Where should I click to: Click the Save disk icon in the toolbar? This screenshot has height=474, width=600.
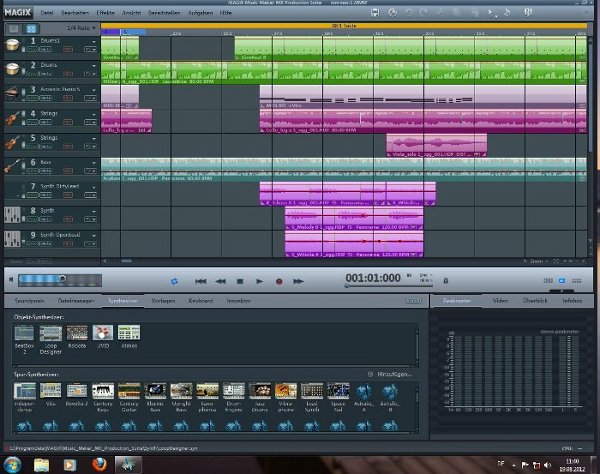375,13
